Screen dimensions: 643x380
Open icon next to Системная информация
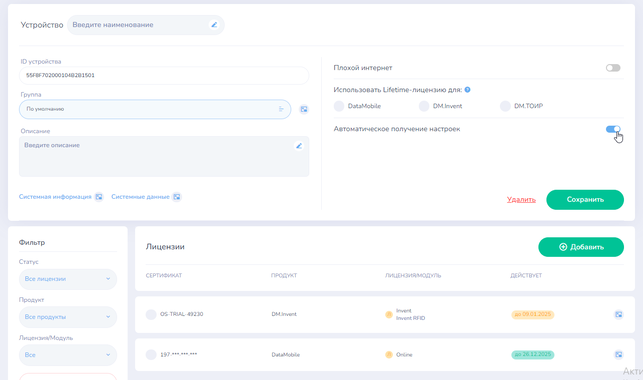click(99, 197)
